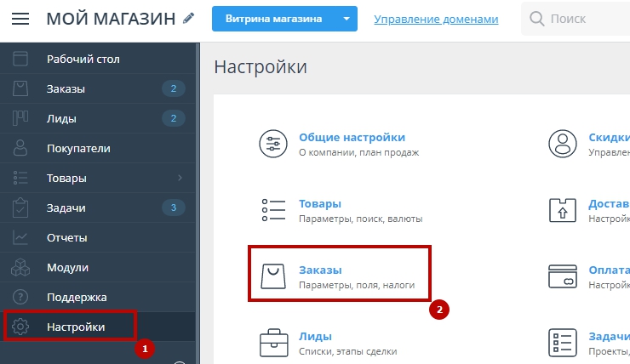Image resolution: width=630 pixels, height=364 pixels.
Task: Click the Рабочий стол sidebar icon
Action: 20,59
